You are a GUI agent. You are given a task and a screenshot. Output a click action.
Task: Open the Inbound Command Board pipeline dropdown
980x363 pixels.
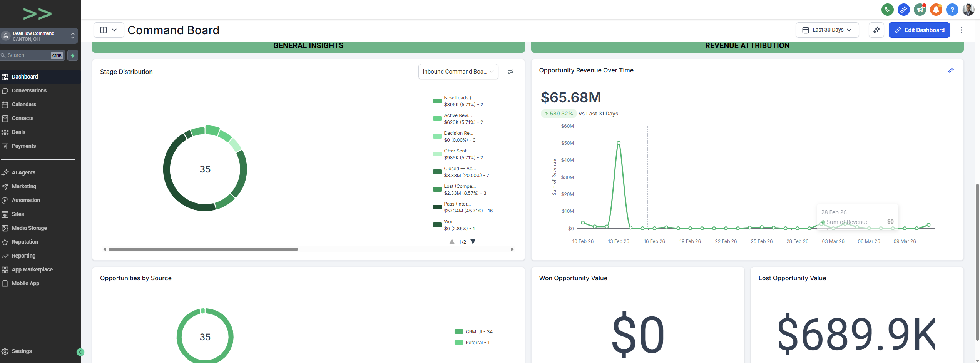click(x=458, y=72)
